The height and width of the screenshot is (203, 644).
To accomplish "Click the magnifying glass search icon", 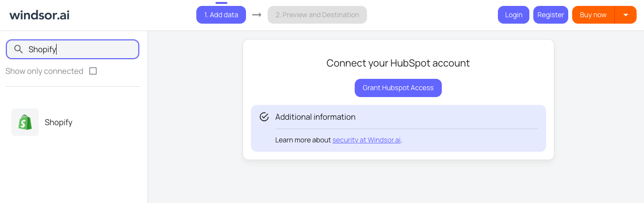I will (x=19, y=49).
